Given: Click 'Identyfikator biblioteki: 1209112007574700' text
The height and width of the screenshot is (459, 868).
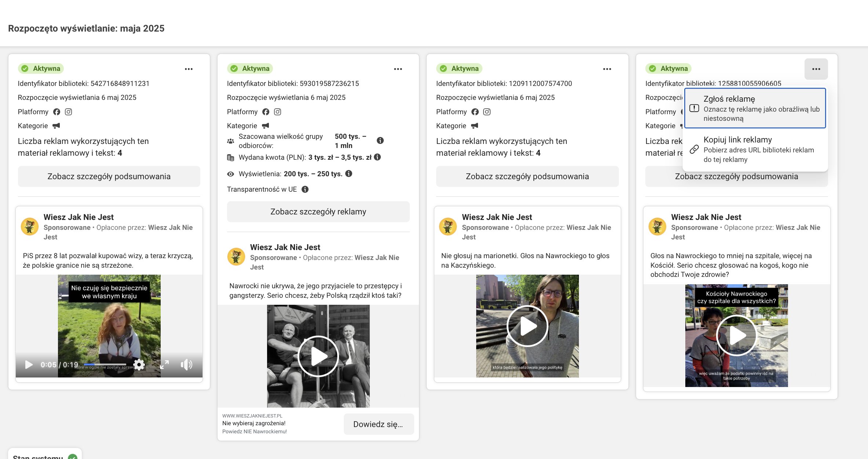Looking at the screenshot, I should coord(504,83).
